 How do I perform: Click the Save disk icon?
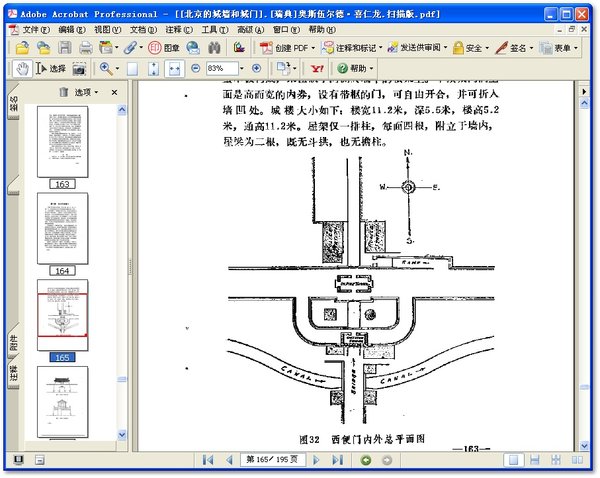point(65,47)
